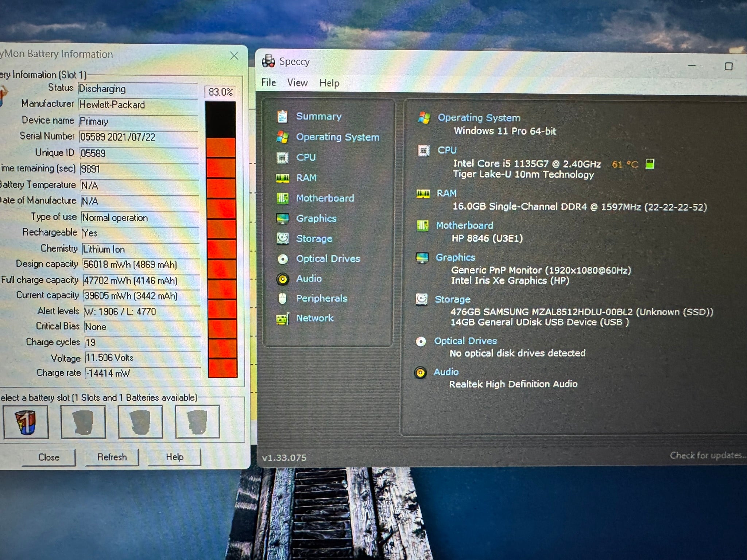Click the Design capacity value 56018 mWh
747x560 pixels.
point(141,265)
